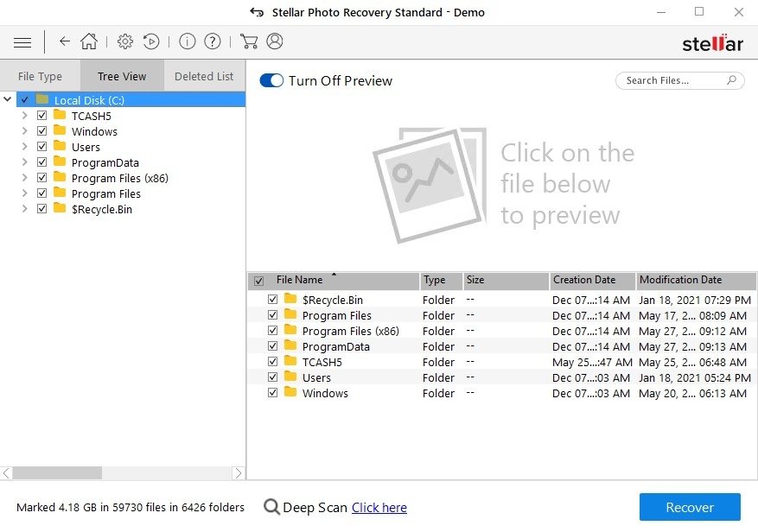Uncheck Program Files (x86) in file list
758x532 pixels.
pyautogui.click(x=272, y=331)
